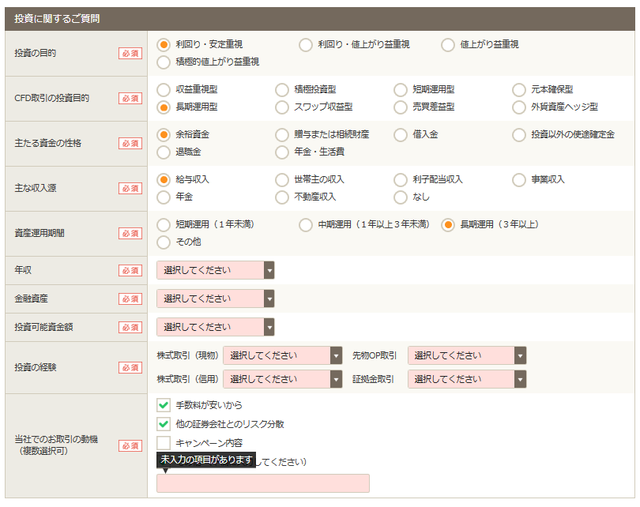The width and height of the screenshot is (640, 507).
Task: Open 証拠金取引 experience dropdown
Action: 467,379
